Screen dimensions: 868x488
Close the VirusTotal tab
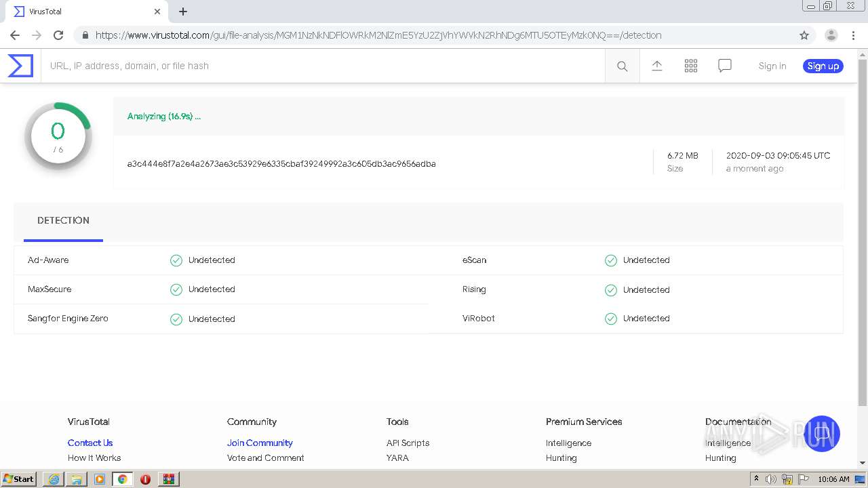tap(157, 12)
